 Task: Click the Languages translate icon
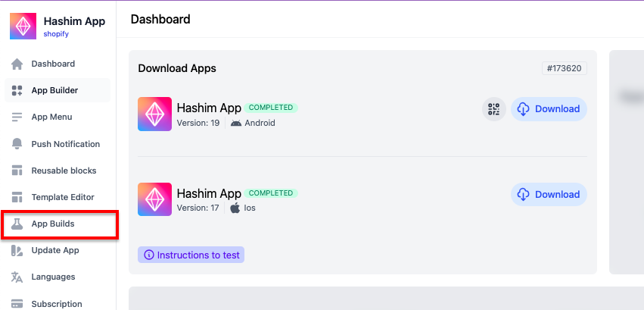[x=17, y=277]
